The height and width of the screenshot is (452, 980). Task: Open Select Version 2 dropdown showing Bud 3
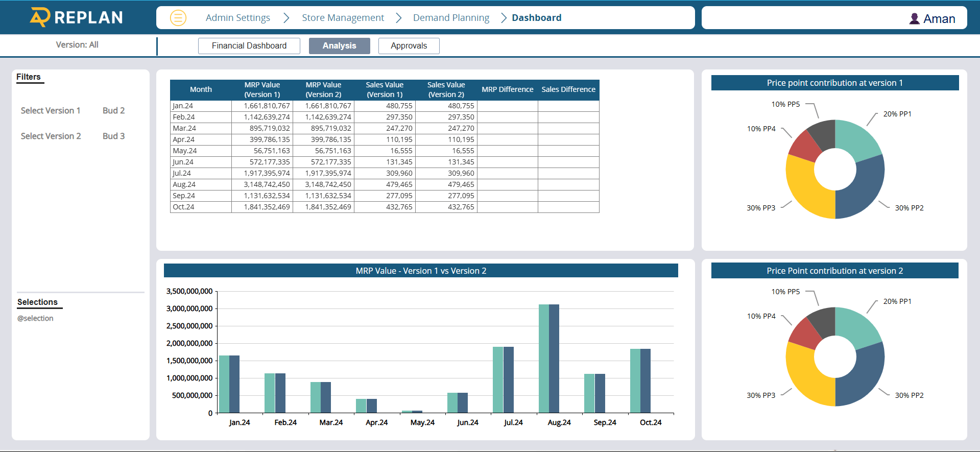[113, 136]
